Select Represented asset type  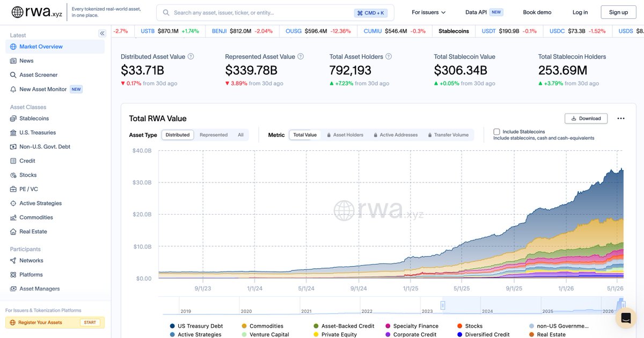coord(214,135)
